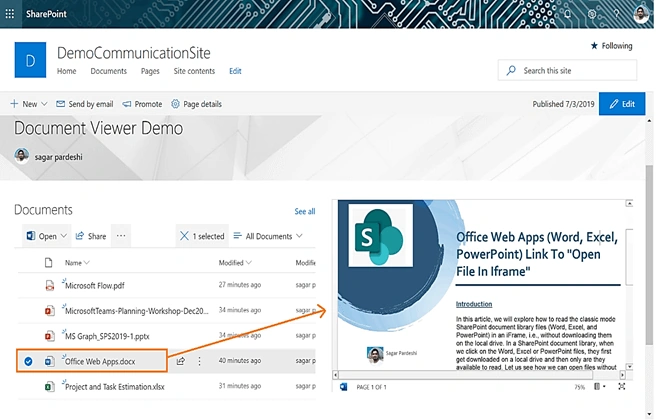Screen dimensions: 656x420
Task: Click the scroll down arrow in the document viewer
Action: [629, 367]
